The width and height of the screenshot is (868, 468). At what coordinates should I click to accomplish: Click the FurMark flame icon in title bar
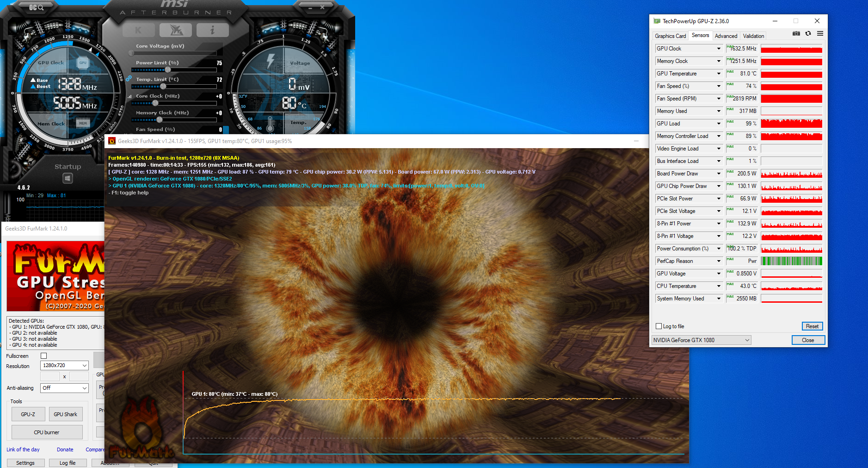pyautogui.click(x=111, y=141)
